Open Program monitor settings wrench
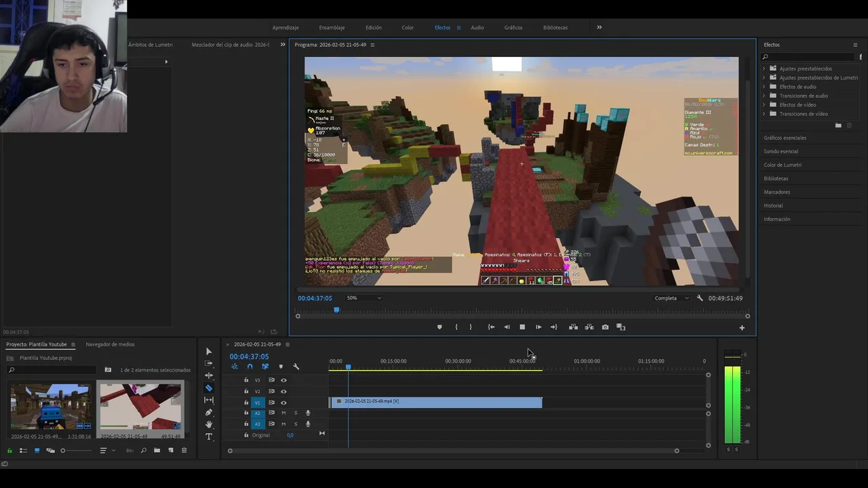 click(700, 298)
